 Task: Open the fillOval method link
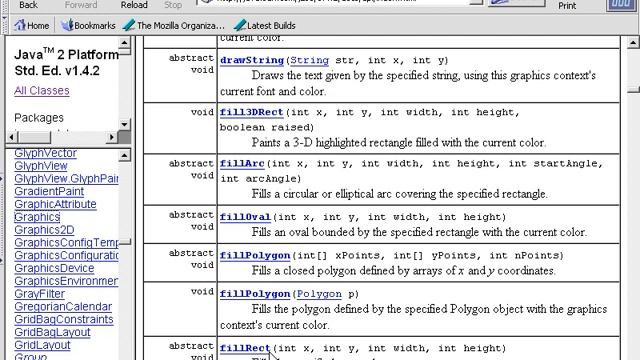tap(245, 217)
